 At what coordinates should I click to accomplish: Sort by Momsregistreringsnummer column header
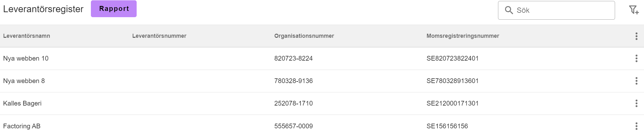tap(463, 36)
